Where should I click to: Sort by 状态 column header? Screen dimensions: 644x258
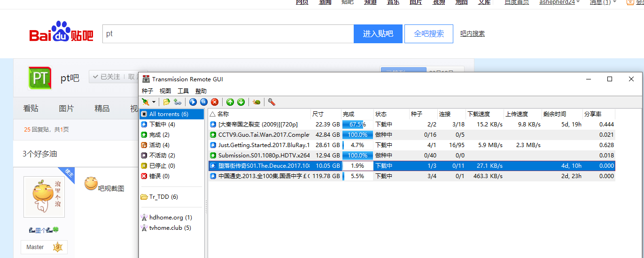pyautogui.click(x=391, y=114)
